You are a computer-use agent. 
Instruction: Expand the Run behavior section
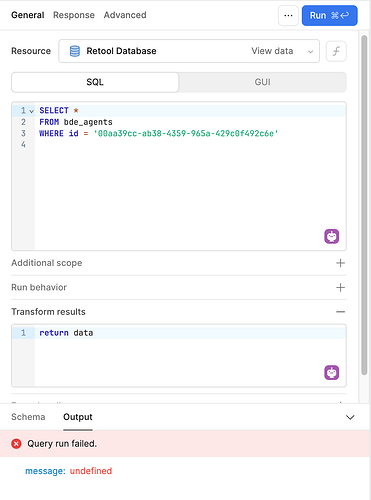tap(340, 287)
